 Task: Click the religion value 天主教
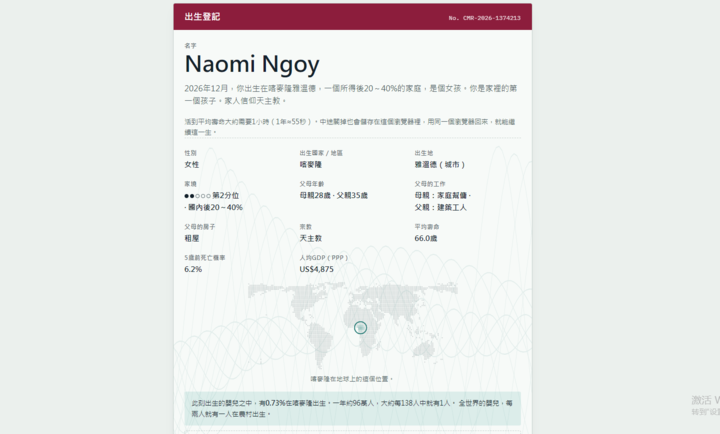pyautogui.click(x=311, y=238)
